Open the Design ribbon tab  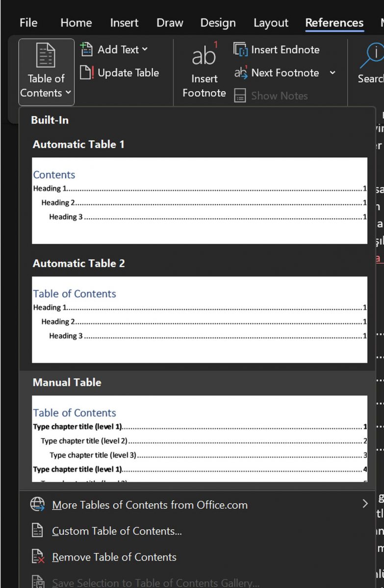(218, 23)
